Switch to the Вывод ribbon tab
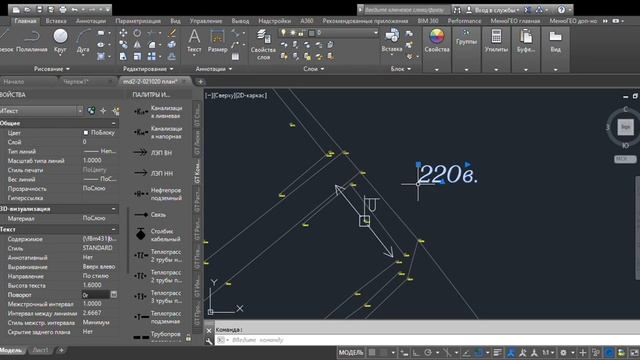This screenshot has height=360, width=640. [240, 21]
